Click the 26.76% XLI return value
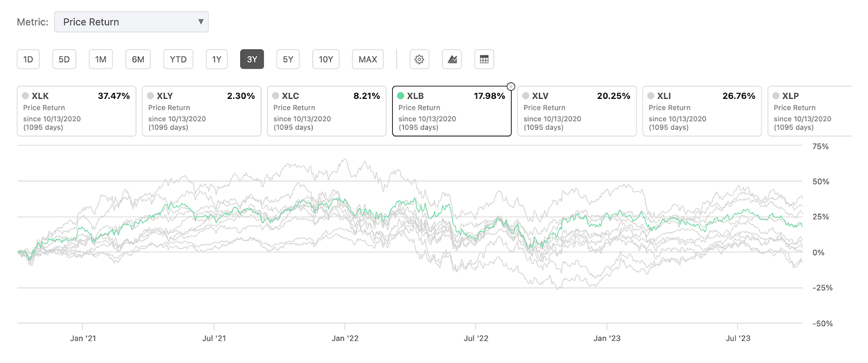Image resolution: width=868 pixels, height=363 pixels. coord(739,95)
